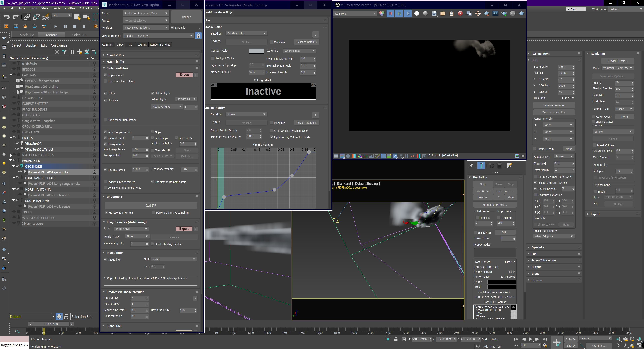Create a Phoenix FD fire simulator
The width and height of the screenshot is (644, 349).
tap(6, 26)
